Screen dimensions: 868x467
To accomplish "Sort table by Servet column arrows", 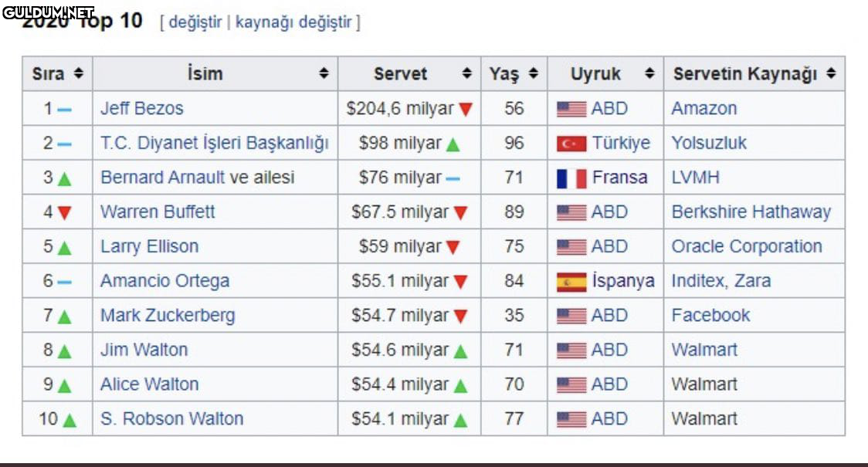I will pos(466,74).
